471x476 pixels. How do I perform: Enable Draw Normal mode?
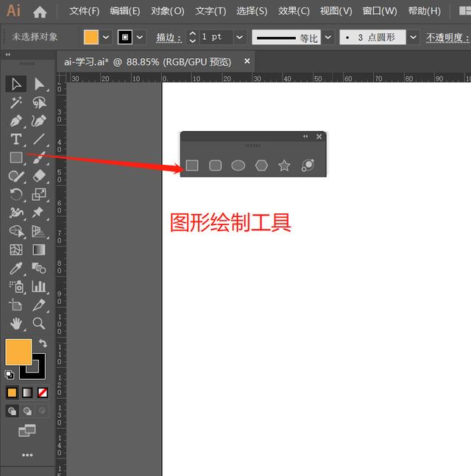pyautogui.click(x=13, y=411)
